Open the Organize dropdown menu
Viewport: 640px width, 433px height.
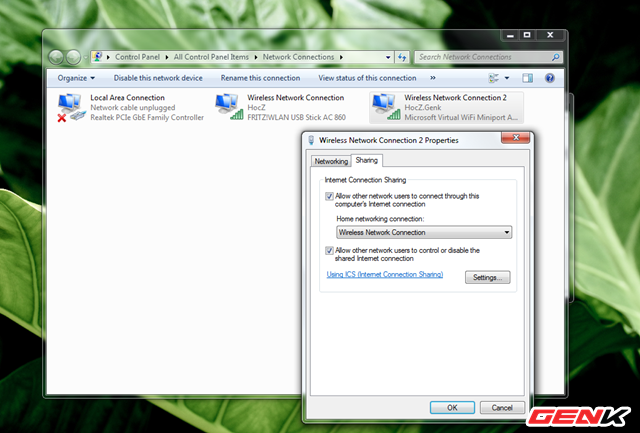76,78
